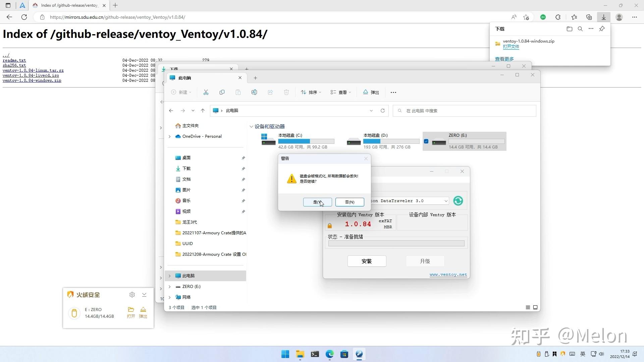Open the Kingston DataTraveler device dropdown
644x362 pixels.
tap(445, 200)
